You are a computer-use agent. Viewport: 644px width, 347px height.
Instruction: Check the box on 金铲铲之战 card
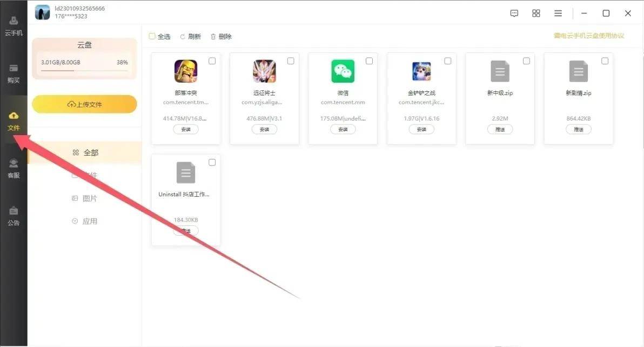point(447,61)
